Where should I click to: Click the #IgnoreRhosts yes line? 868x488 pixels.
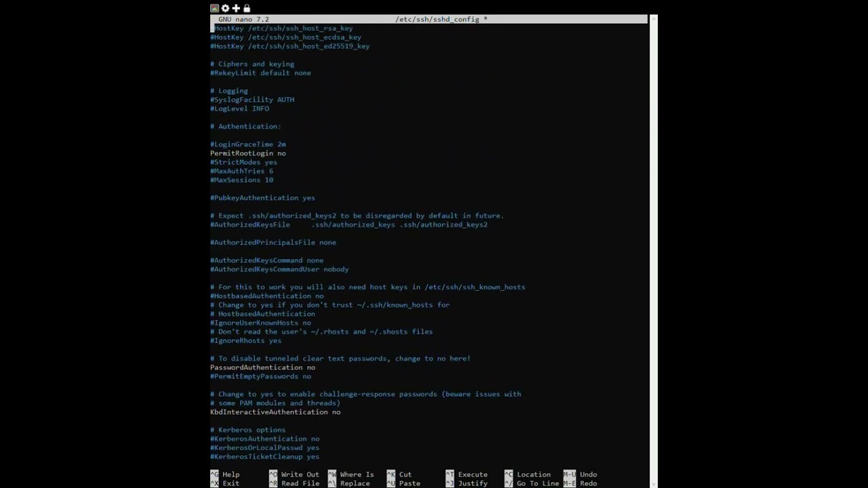[x=245, y=340]
